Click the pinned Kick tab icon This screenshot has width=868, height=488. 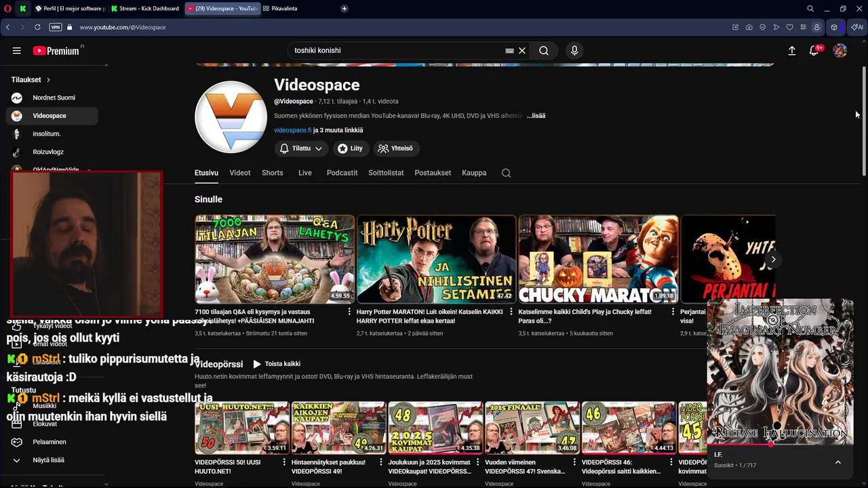pos(23,9)
